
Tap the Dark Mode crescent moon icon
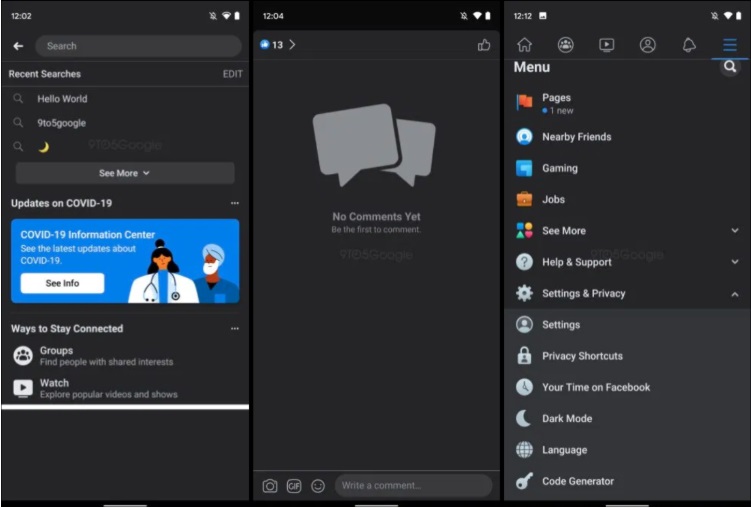(523, 418)
